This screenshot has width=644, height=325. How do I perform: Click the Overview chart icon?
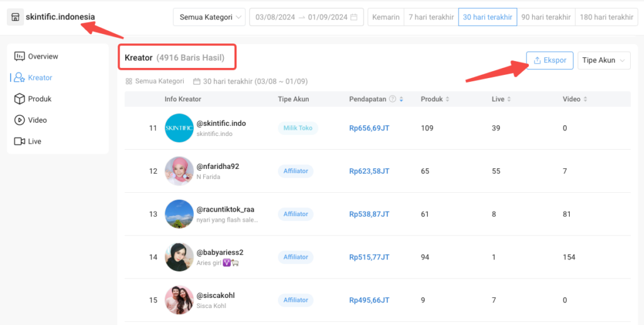pos(19,56)
